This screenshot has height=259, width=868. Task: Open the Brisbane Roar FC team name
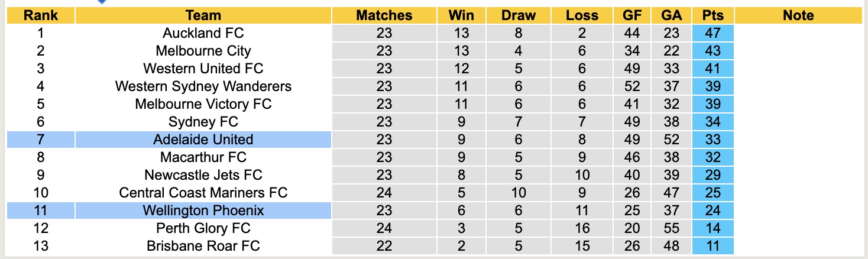pos(203,246)
